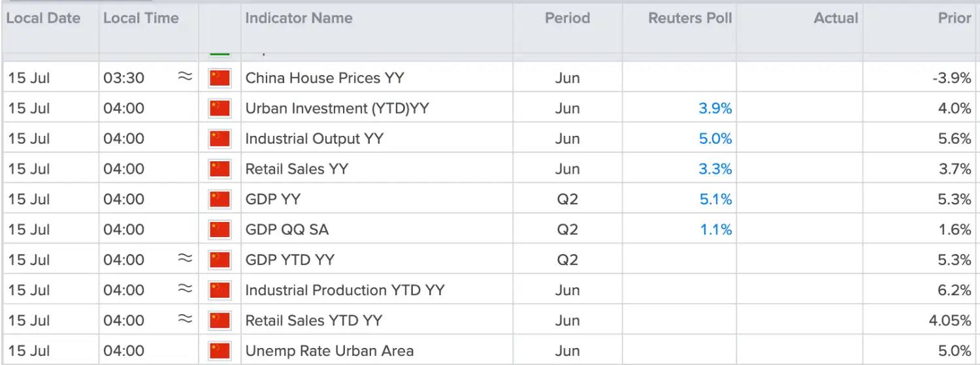Click the Actual column header
The width and height of the screenshot is (980, 365).
pyautogui.click(x=836, y=18)
